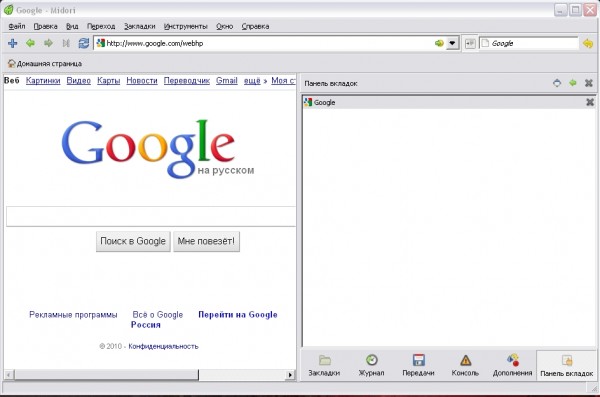Click the go arrow in address bar

coord(439,43)
